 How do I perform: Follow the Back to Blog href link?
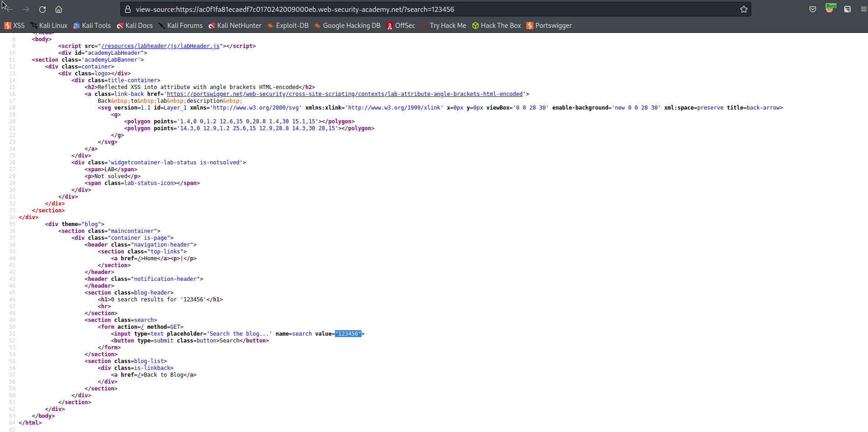click(x=139, y=375)
